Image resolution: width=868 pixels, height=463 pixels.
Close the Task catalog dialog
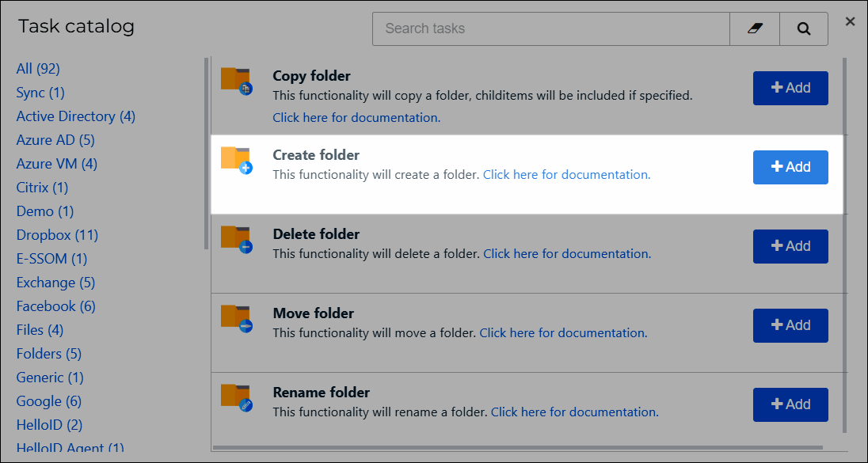pos(850,21)
